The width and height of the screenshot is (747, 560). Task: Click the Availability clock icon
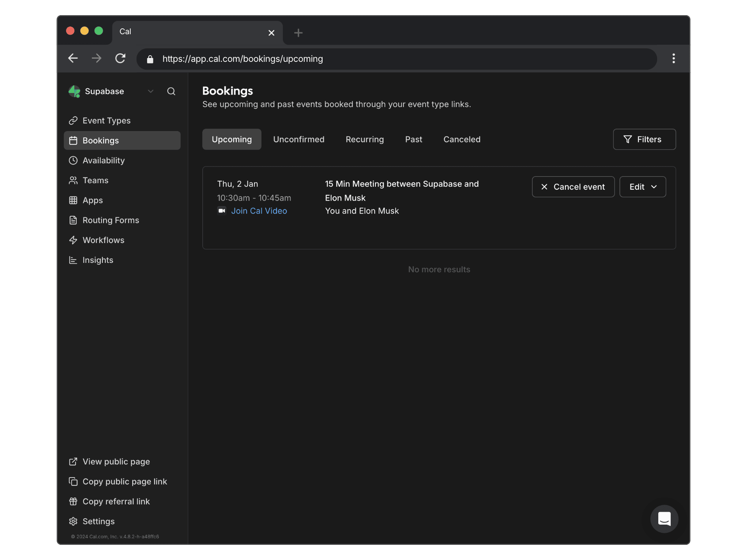coord(73,160)
